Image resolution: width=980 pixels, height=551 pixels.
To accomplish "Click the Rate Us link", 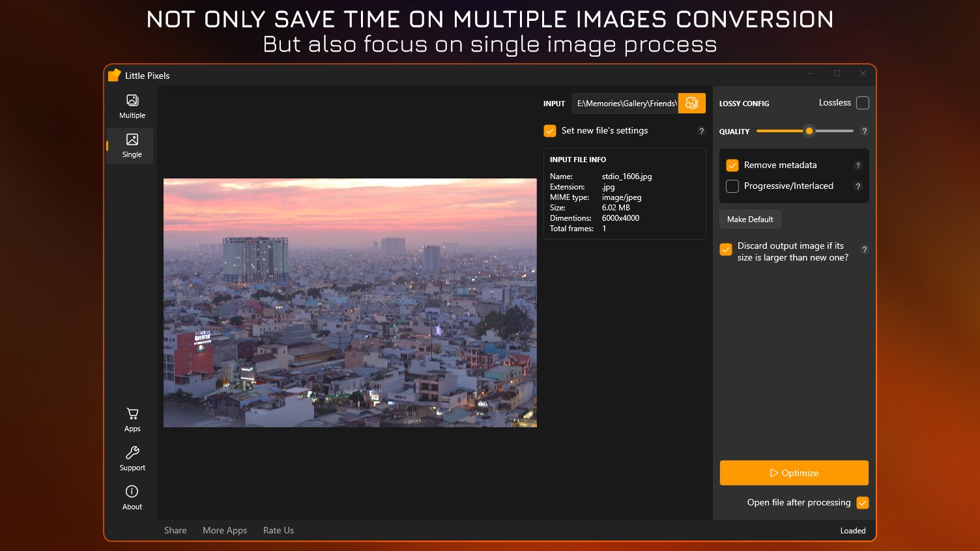I will pyautogui.click(x=278, y=530).
